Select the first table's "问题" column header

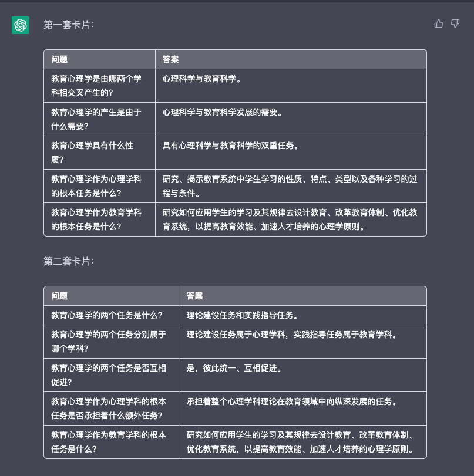point(59,59)
